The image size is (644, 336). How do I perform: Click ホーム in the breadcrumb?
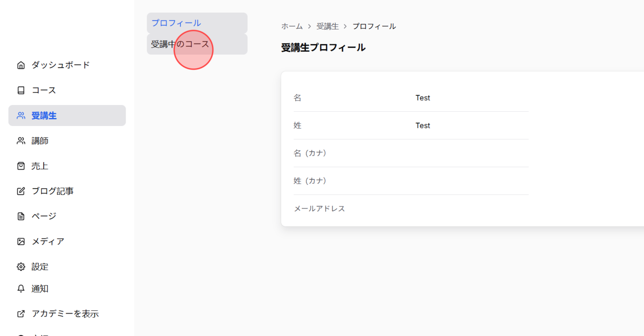[292, 26]
